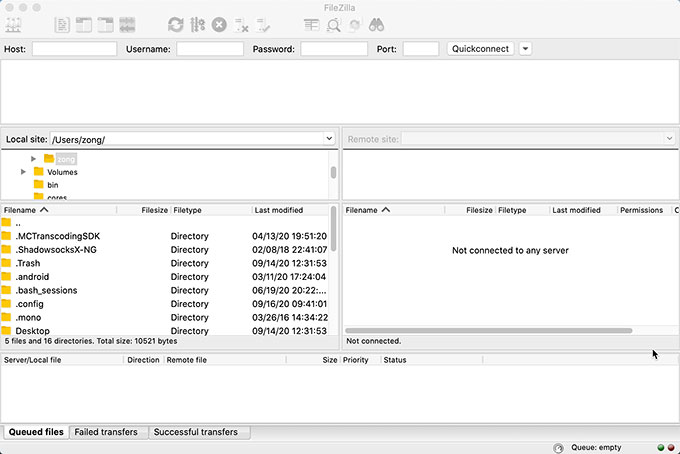Toggle synchronized browsing

(x=355, y=25)
